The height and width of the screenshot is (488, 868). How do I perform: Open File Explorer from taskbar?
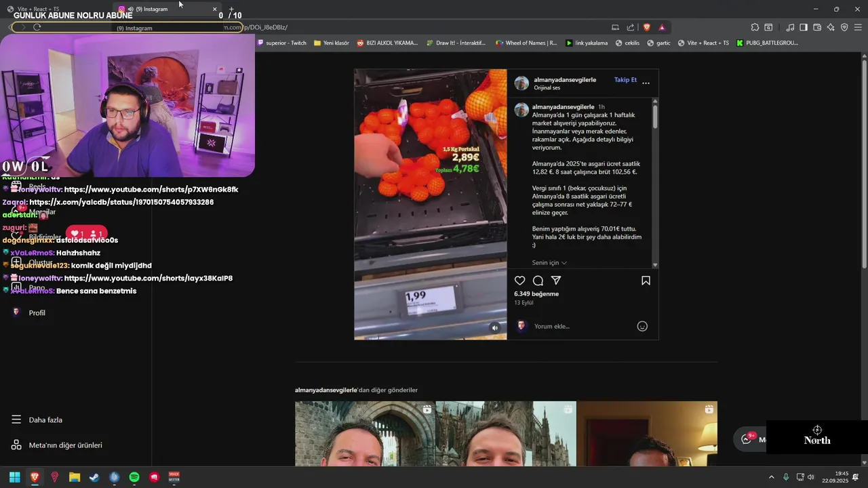(75, 477)
